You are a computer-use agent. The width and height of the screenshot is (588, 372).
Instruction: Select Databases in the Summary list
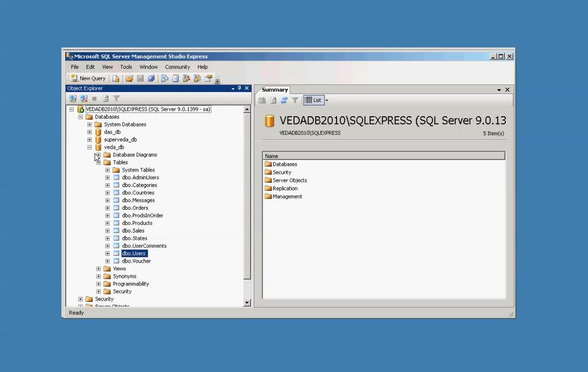[285, 164]
